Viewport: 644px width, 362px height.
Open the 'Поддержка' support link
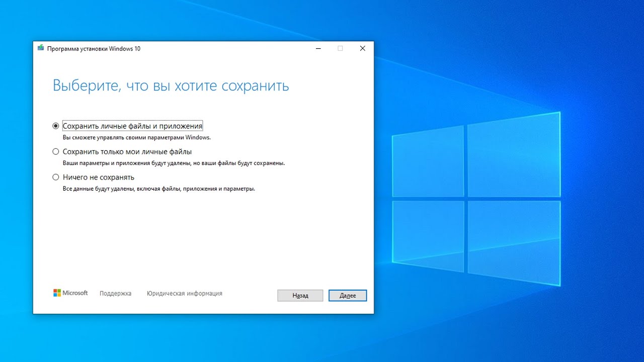(115, 294)
